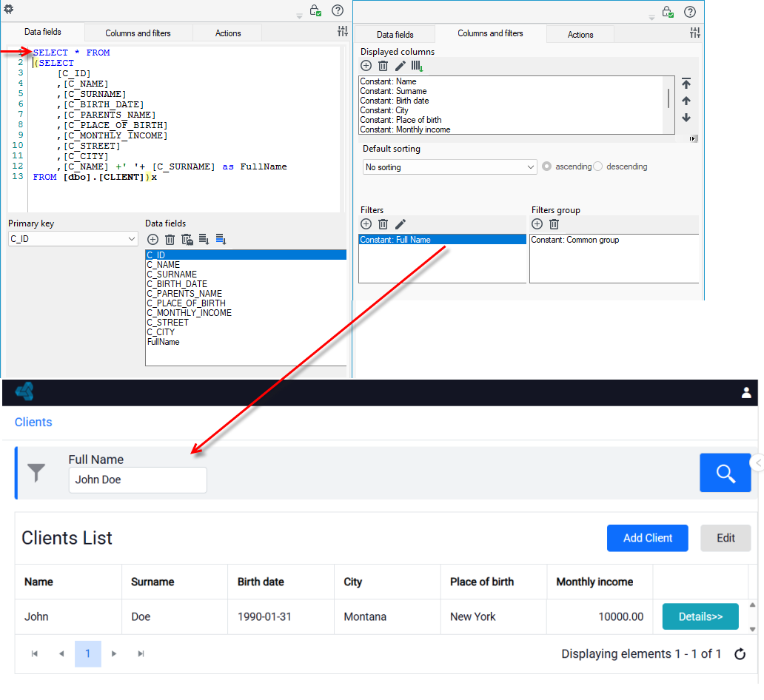Run the filter search with magnifier button

tap(725, 473)
